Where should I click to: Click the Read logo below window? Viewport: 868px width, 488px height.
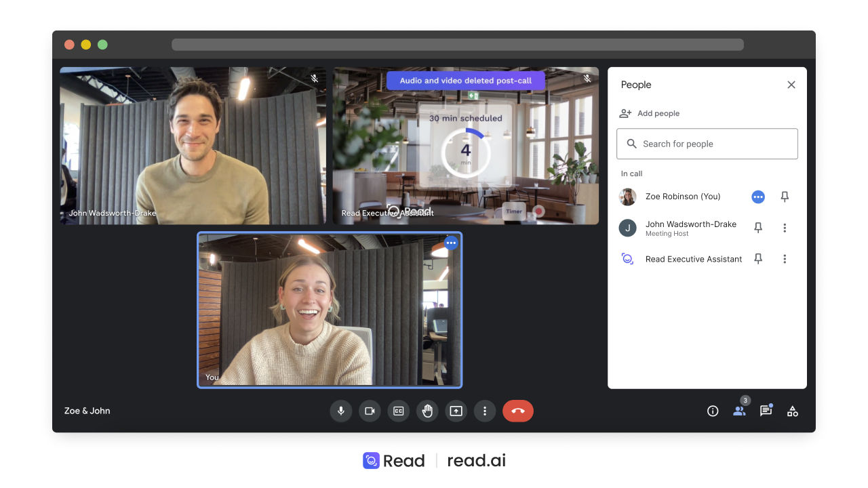click(x=394, y=461)
